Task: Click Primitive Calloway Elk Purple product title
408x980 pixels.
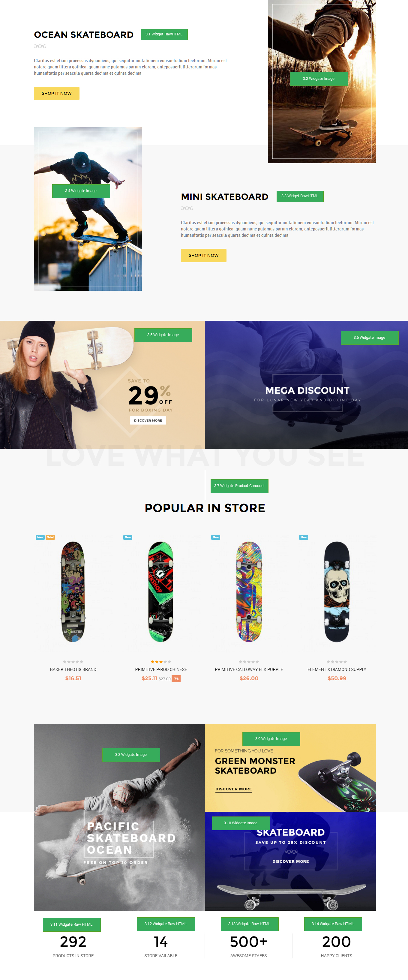Action: 249,669
